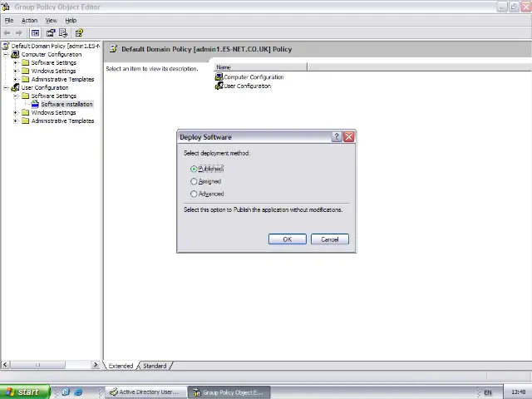Screen dimensions: 532x399
Task: Click the Name column header
Action: coord(260,67)
